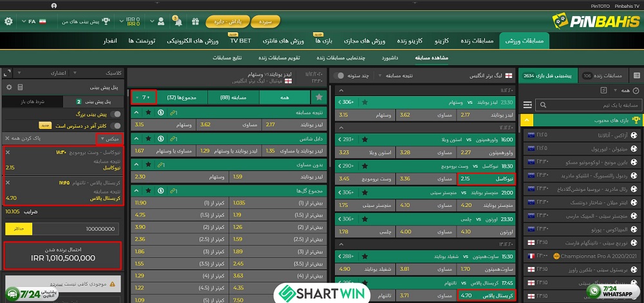This screenshot has height=303, width=644.
Task: Click the stopwatch time filter icon
Action: (636, 90)
